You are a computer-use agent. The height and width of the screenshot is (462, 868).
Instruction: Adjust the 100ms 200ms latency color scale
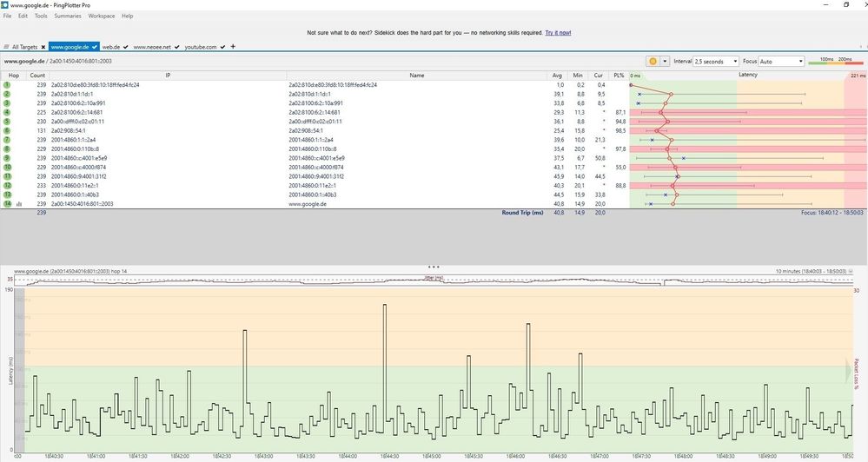coord(836,61)
